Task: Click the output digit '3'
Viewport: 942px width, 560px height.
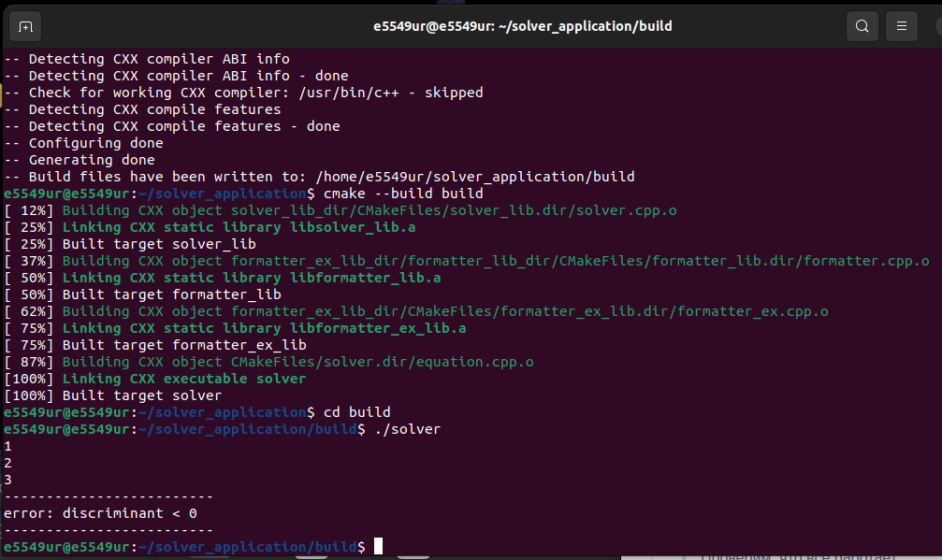Action: click(x=7, y=479)
